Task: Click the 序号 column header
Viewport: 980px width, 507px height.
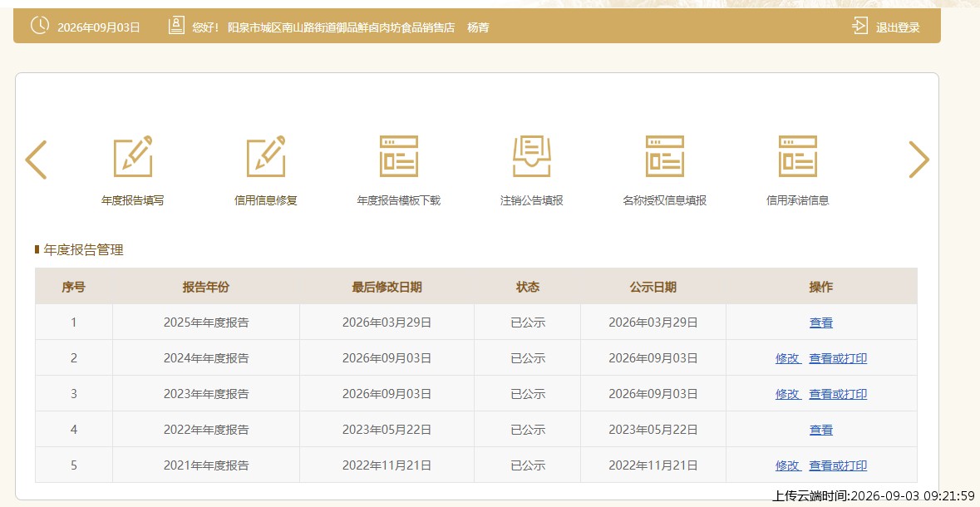Action: pyautogui.click(x=74, y=287)
